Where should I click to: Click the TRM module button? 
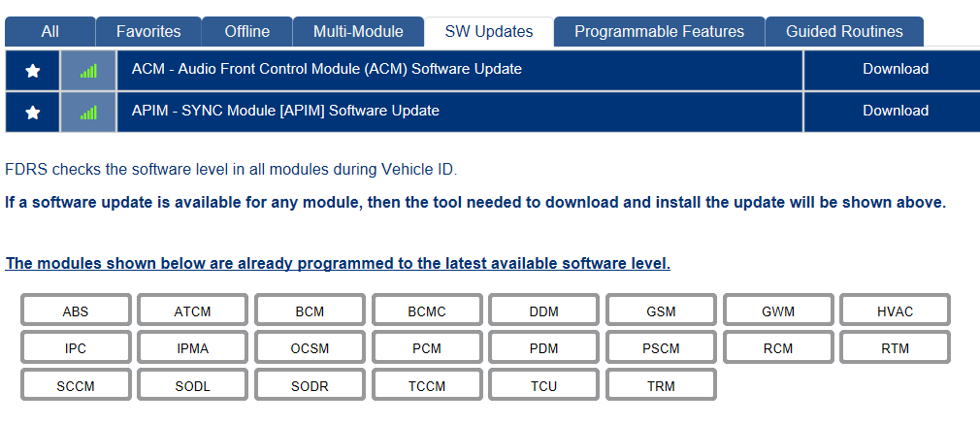click(661, 385)
